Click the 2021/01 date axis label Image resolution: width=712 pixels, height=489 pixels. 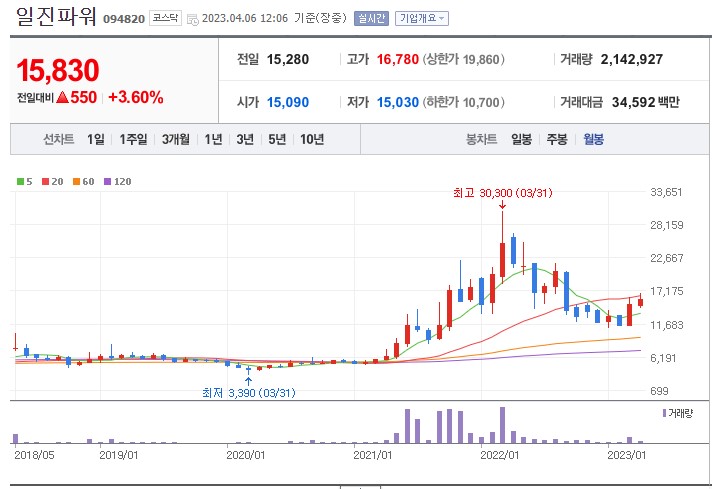tap(373, 455)
